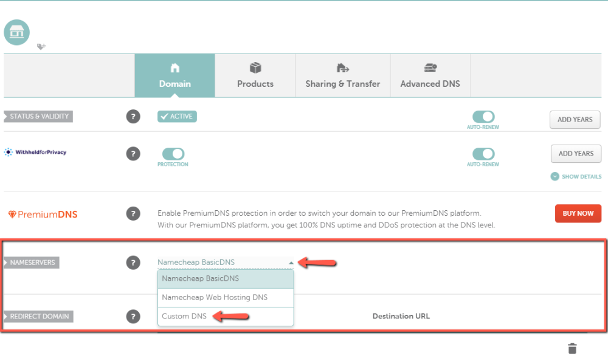Toggle Auto-Renew for WithheldforPrivacy
The image size is (608, 364).
(x=483, y=154)
